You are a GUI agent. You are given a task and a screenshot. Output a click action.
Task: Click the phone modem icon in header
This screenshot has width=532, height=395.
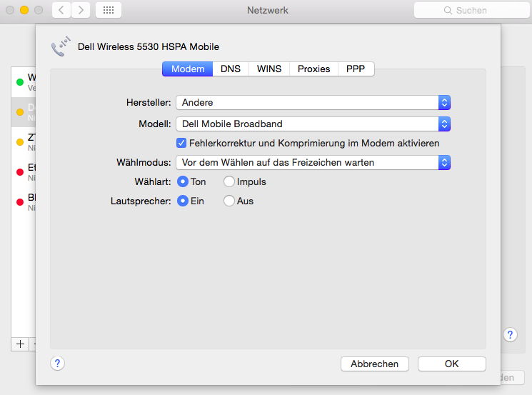[61, 47]
